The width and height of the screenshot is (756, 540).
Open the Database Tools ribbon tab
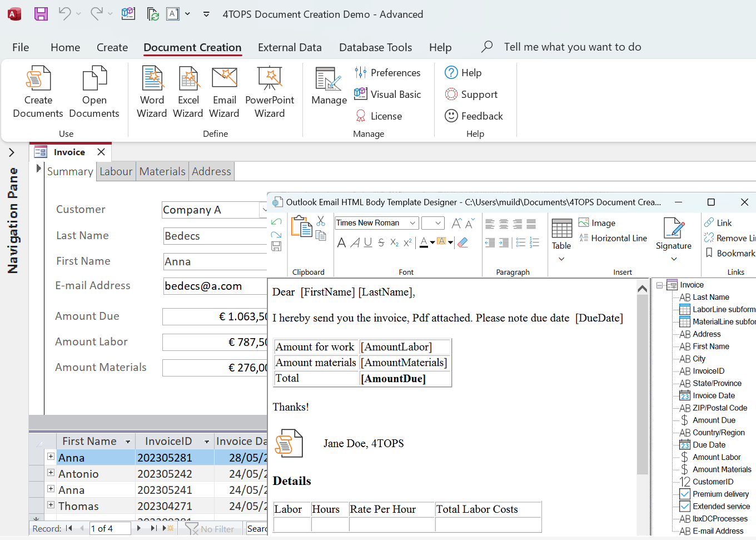tap(375, 47)
